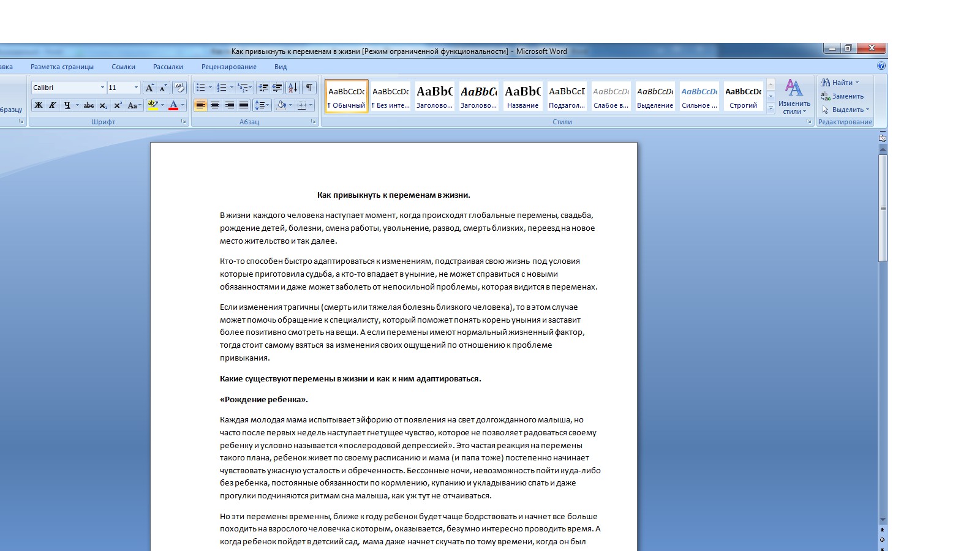Viewport: 980px width, 551px height.
Task: Apply subscript formatting
Action: click(103, 105)
